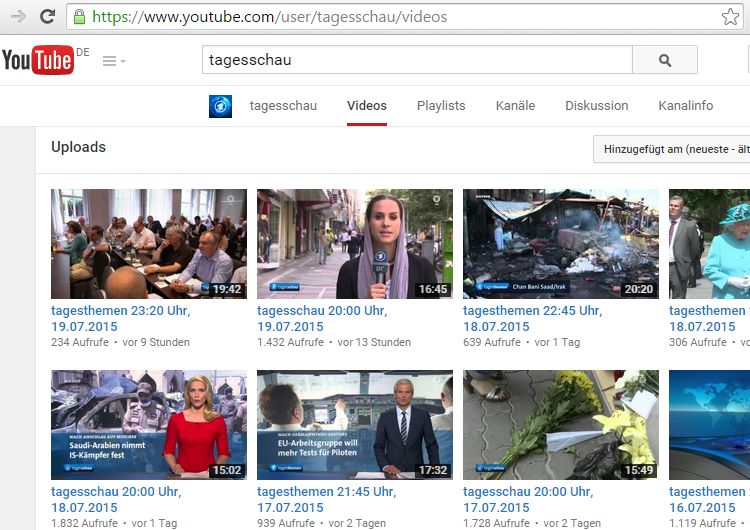Reload the page with the refresh icon
The height and width of the screenshot is (530, 750).
(47, 17)
